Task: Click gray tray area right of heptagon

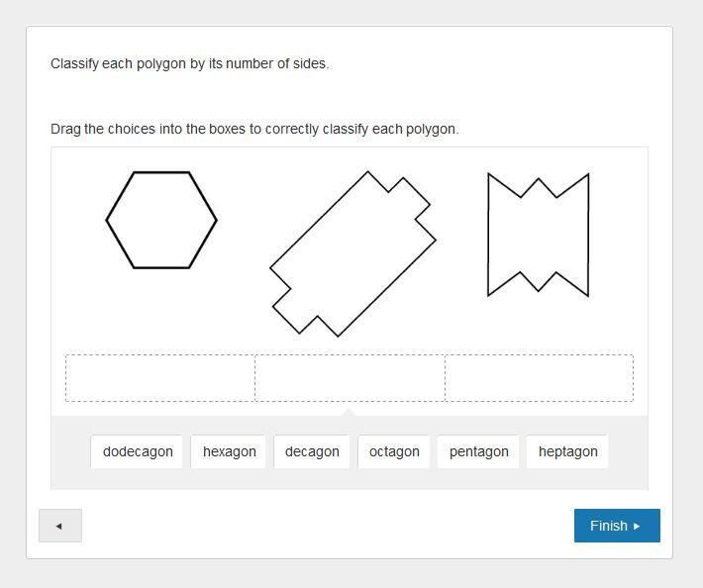Action: coord(628,452)
